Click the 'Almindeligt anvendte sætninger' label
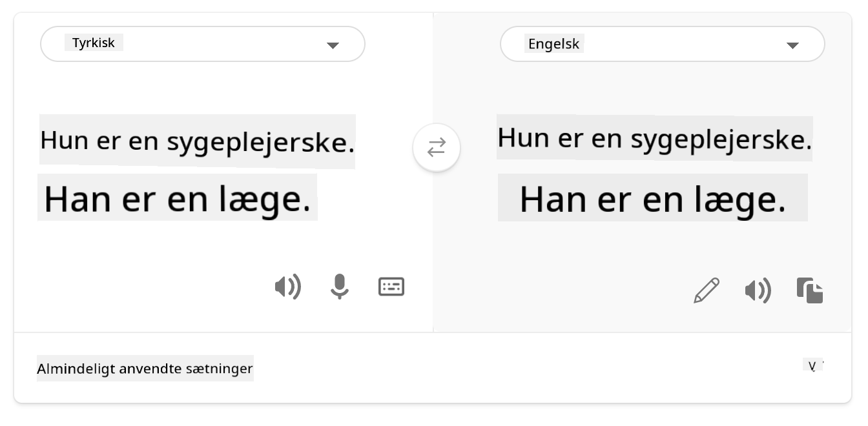This screenshot has height=426, width=868. [145, 369]
